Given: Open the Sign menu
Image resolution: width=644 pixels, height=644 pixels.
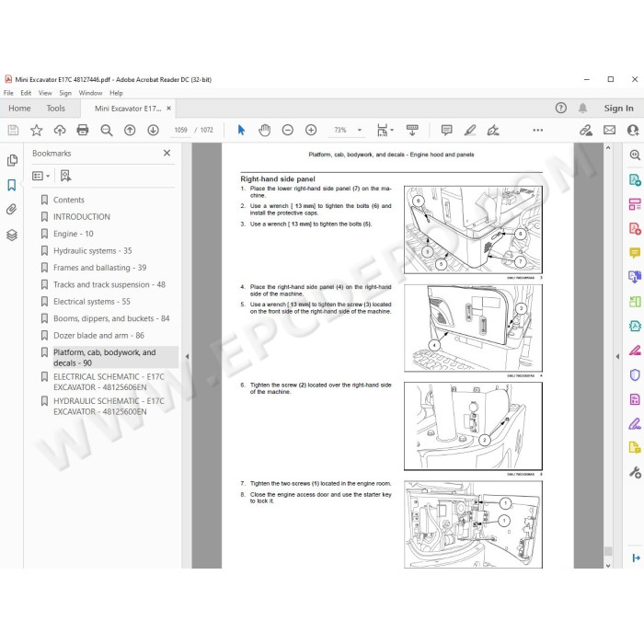Looking at the screenshot, I should tap(65, 93).
